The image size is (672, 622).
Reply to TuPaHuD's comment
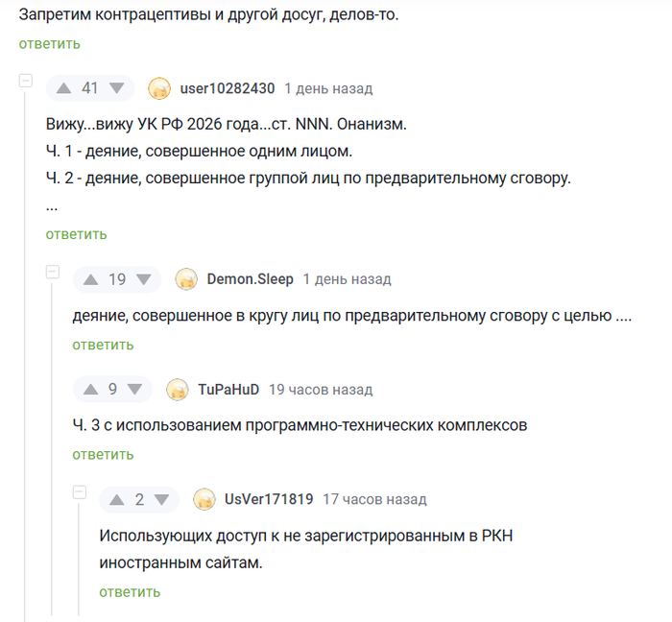[103, 454]
